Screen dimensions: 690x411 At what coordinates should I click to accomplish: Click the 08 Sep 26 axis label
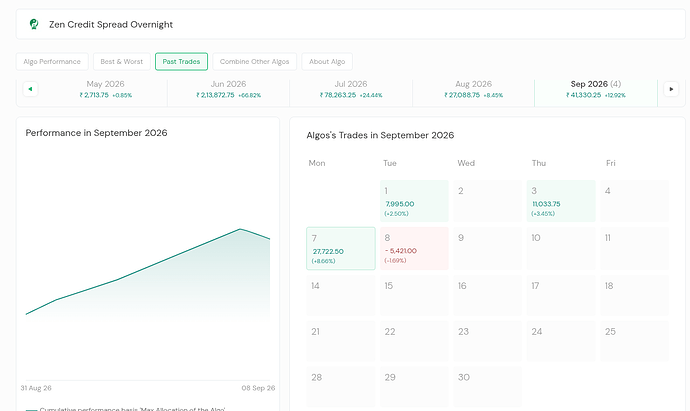click(x=258, y=388)
